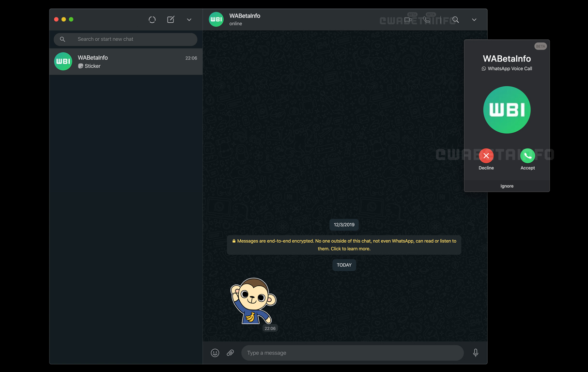Click the BETA badge in call popup

[541, 46]
